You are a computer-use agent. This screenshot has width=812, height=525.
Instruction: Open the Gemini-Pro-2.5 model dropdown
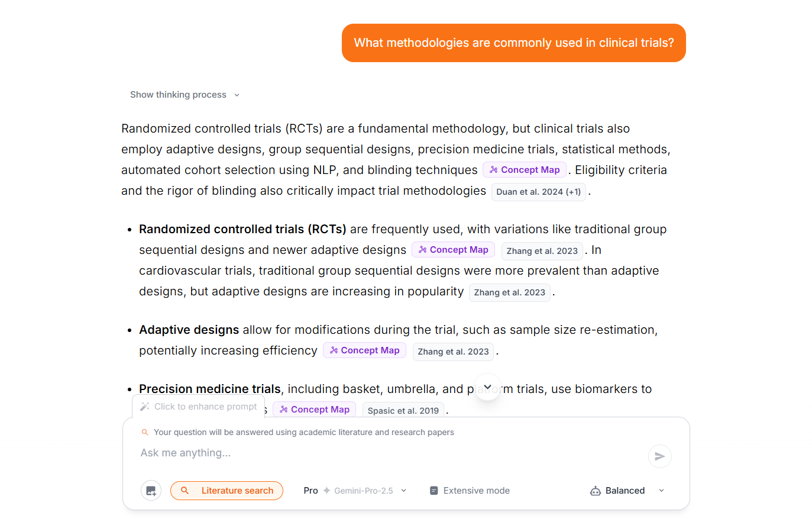click(363, 490)
